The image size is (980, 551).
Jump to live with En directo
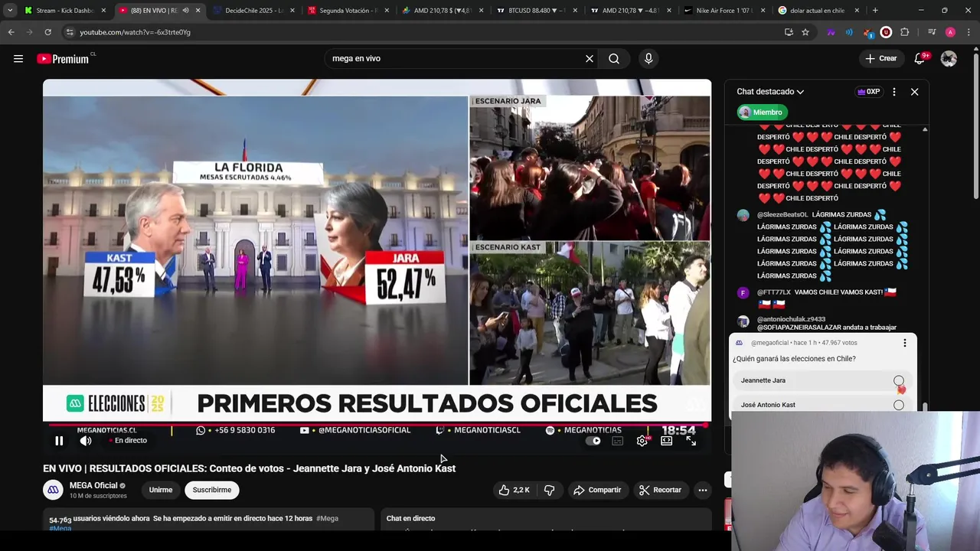pos(127,441)
